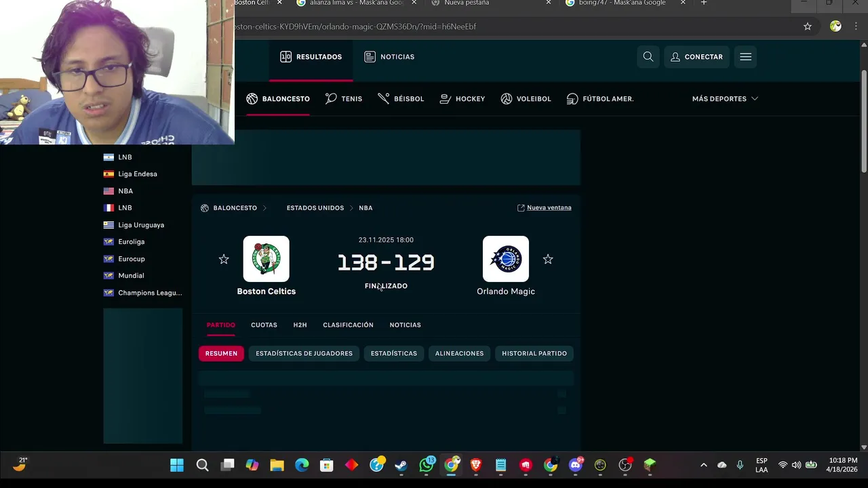Open File Explorer from taskbar
Image resolution: width=868 pixels, height=488 pixels.
277,465
